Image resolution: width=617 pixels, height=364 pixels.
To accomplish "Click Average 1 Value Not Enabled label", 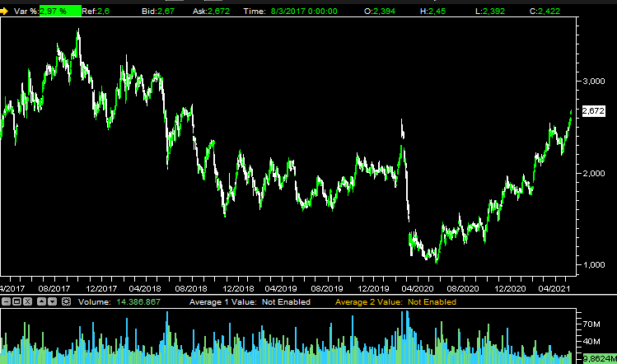I will click(x=250, y=302).
